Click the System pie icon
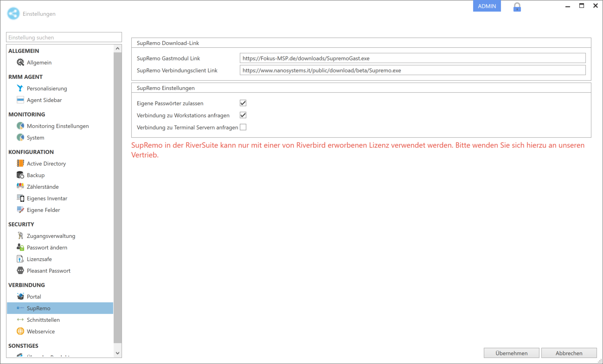603x364 pixels. pyautogui.click(x=20, y=137)
